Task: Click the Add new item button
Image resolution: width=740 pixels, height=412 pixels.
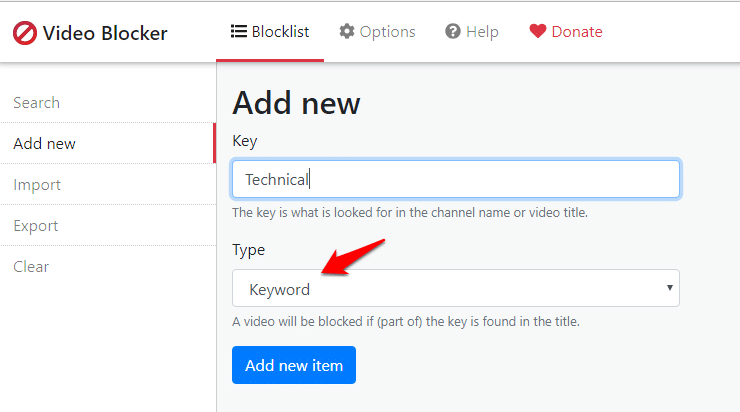Action: click(294, 365)
